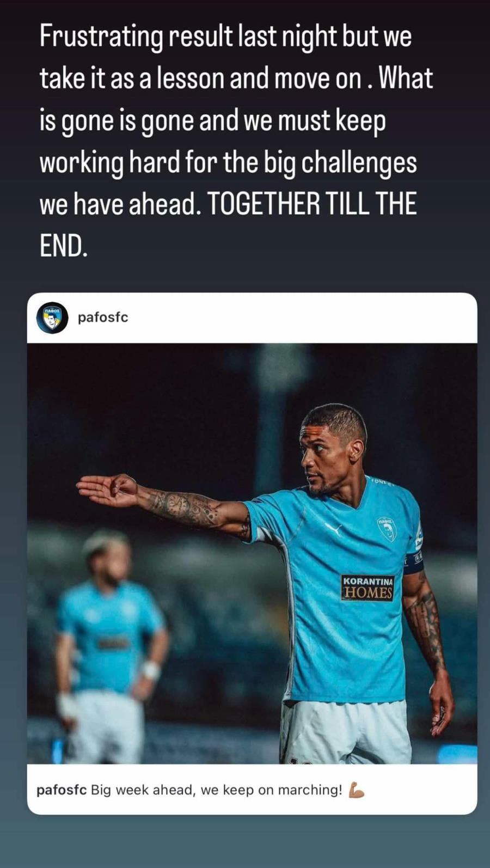This screenshot has width=490, height=868.
Task: Tap the "TOGETHER TILL THE END." line
Action: point(228,224)
